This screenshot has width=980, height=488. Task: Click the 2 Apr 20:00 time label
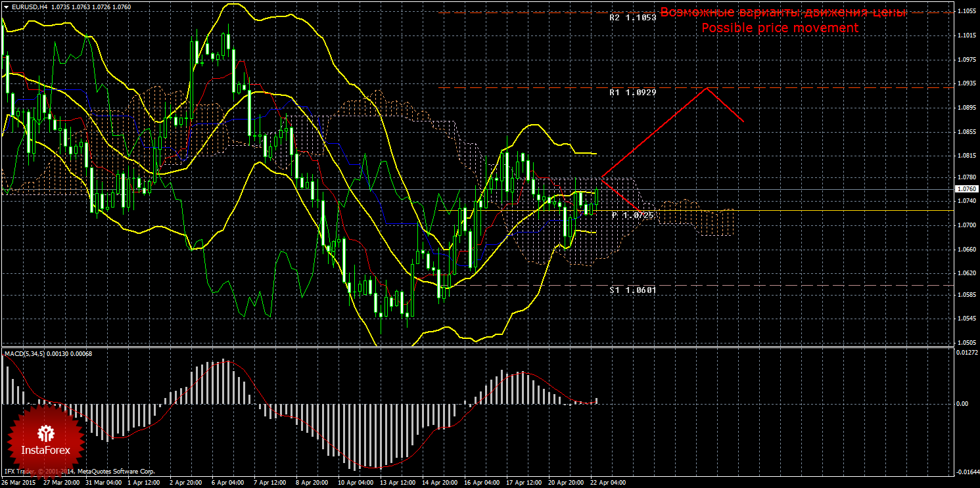click(x=185, y=483)
